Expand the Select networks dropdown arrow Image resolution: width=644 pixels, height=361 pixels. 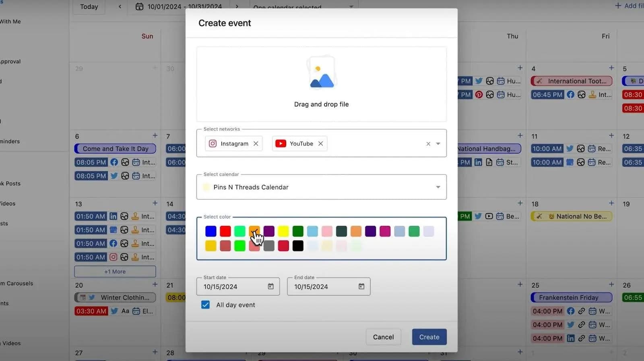[x=438, y=144]
